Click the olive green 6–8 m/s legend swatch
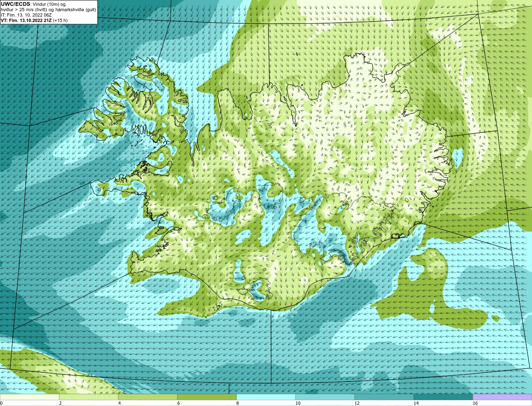The height and width of the screenshot is (406, 532). point(207,397)
